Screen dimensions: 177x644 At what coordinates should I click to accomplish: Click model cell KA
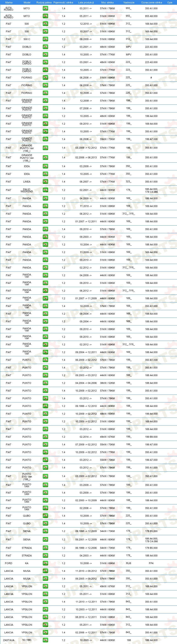pyautogui.click(x=27, y=563)
